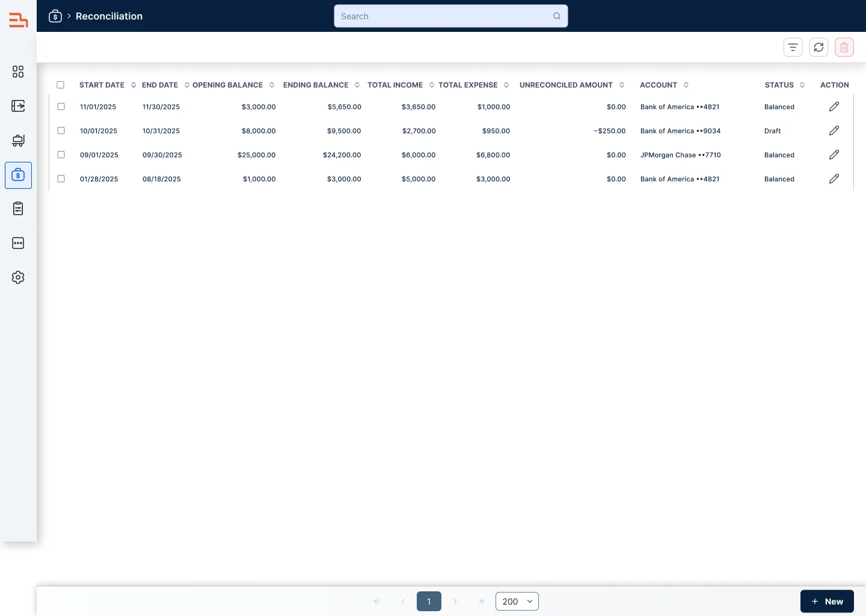Select the 10/01/2025 row checkbox

(x=61, y=131)
